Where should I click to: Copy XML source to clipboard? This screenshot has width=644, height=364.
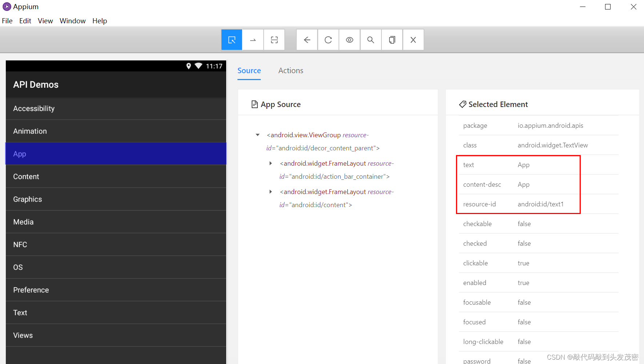coord(392,40)
